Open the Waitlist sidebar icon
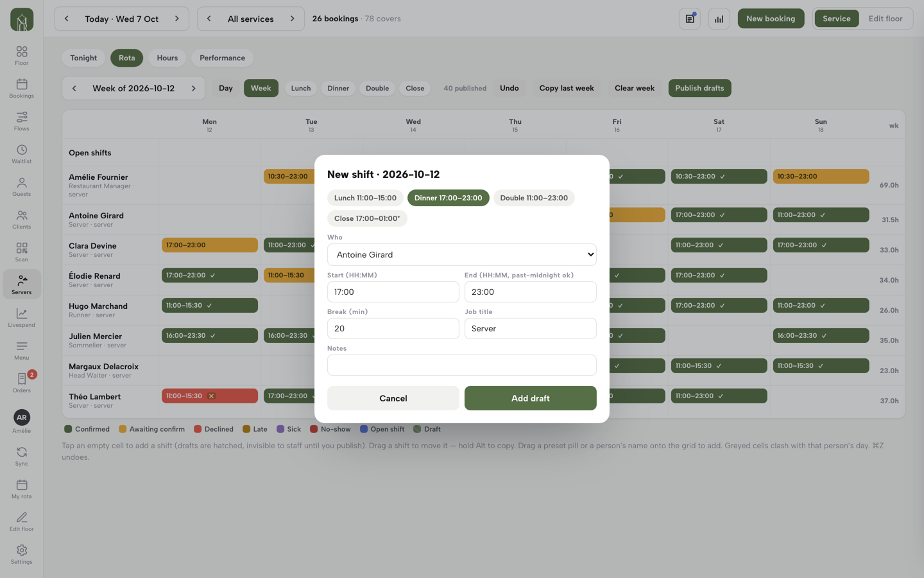Screen dimensions: 924x578 click(22, 153)
